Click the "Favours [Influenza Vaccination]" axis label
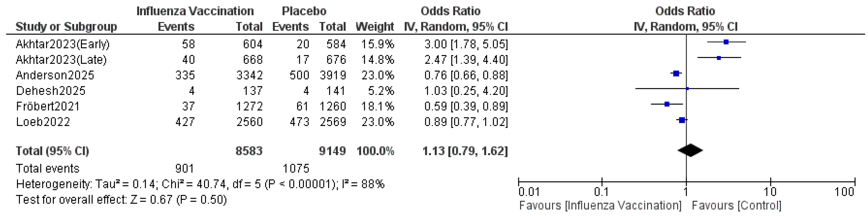868x216 pixels. [600, 206]
